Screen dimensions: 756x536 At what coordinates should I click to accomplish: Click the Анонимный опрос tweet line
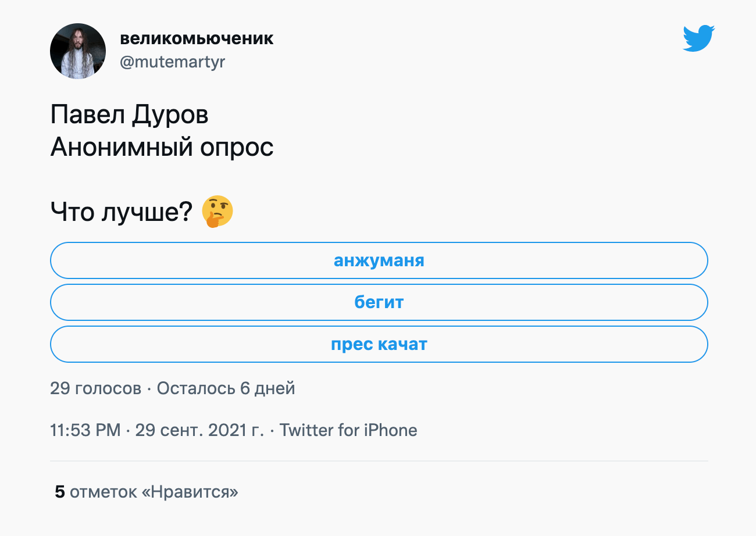[162, 148]
